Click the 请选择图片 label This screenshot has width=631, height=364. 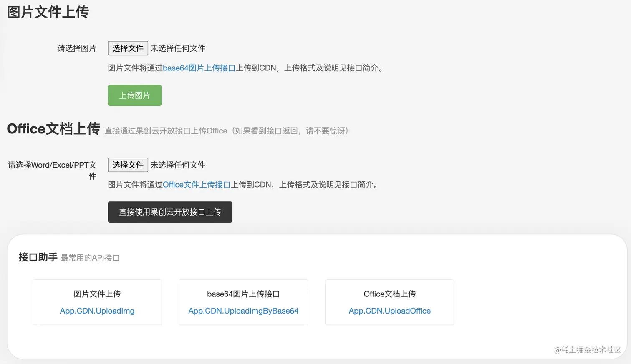tap(77, 48)
